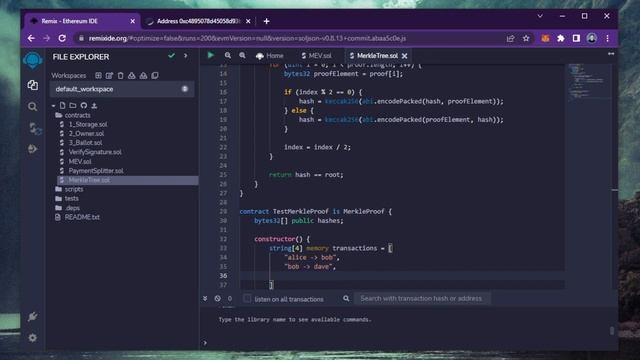Open Search in files sidebar icon

pyautogui.click(x=33, y=107)
